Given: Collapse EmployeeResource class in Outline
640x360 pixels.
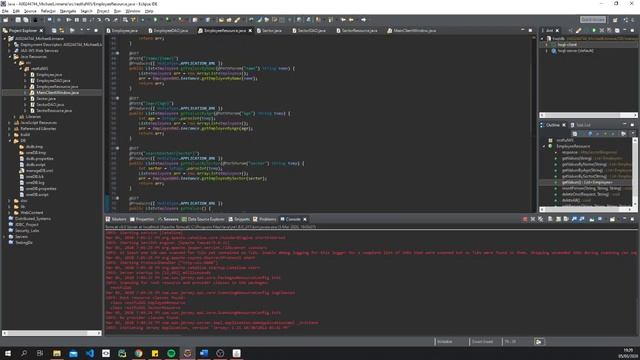Looking at the screenshot, I should point(544,146).
